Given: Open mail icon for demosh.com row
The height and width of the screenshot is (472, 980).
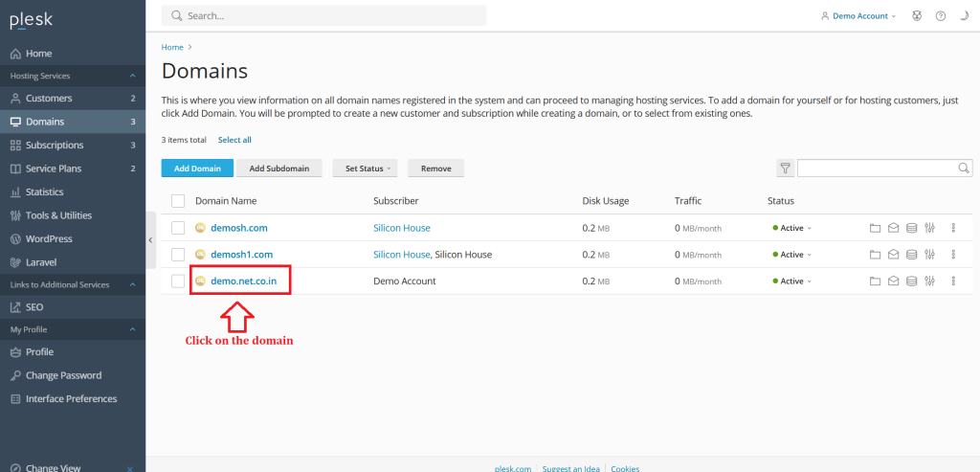Looking at the screenshot, I should tap(893, 228).
